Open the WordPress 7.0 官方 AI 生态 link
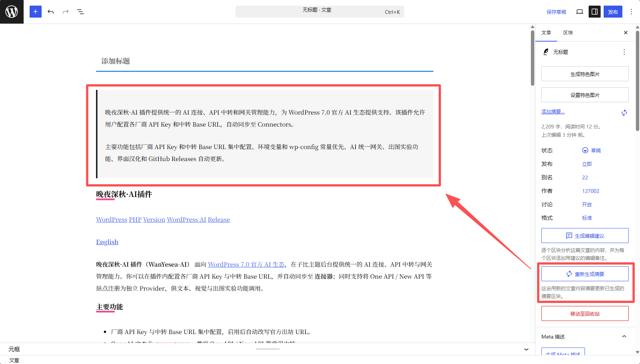The width and height of the screenshot is (640, 364). coord(246,264)
